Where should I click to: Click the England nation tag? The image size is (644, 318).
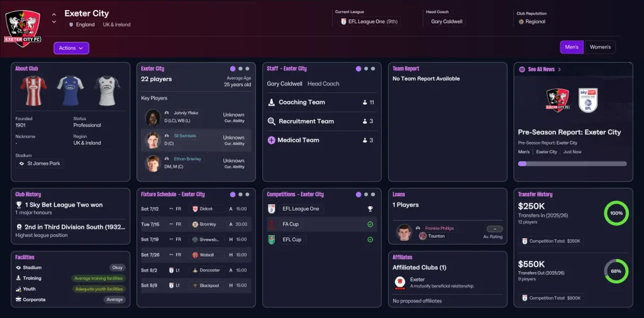pos(82,25)
